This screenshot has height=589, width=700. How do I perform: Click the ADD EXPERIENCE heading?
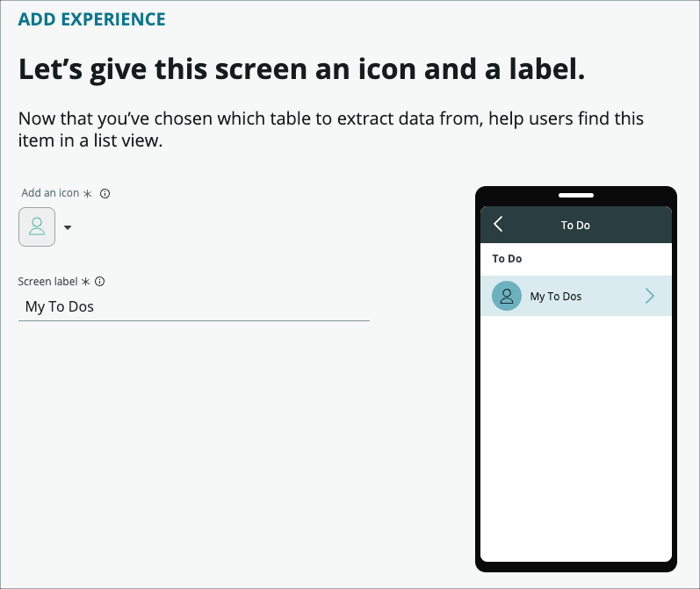click(92, 19)
